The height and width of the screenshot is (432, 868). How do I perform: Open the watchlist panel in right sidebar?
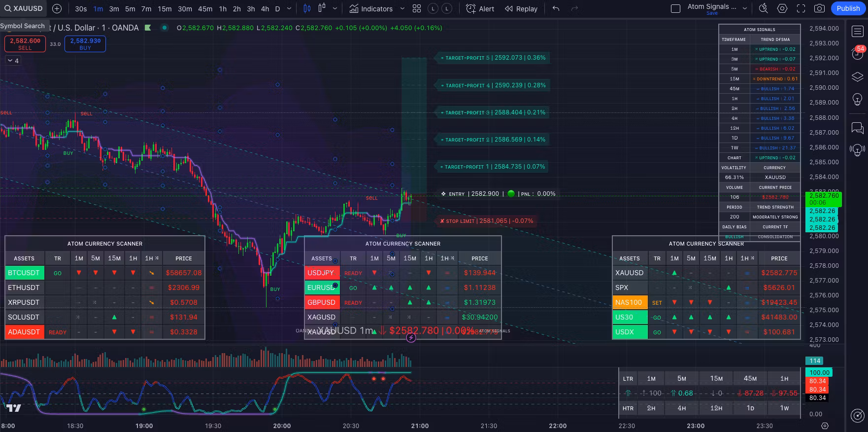857,32
